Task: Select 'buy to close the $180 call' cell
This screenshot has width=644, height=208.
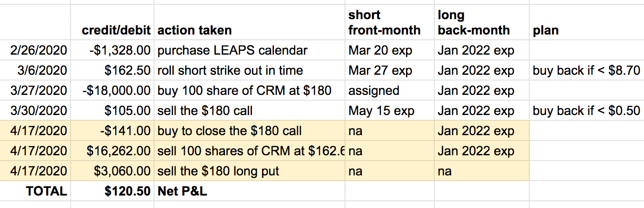Action: pos(250,131)
